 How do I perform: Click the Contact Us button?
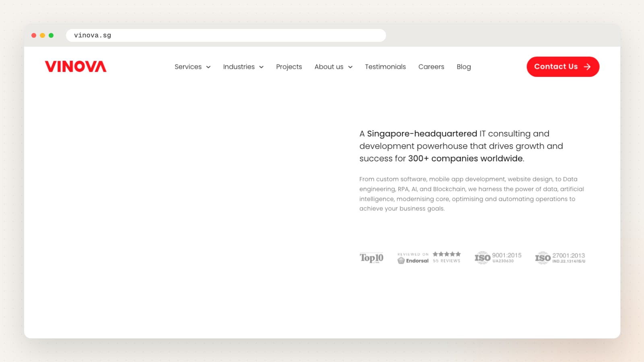pyautogui.click(x=563, y=67)
